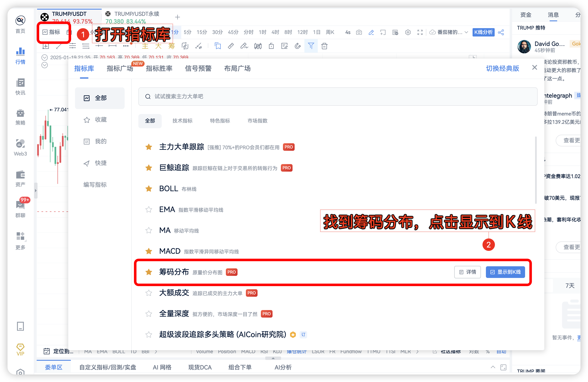Click the share icon next to K线分析

click(x=501, y=32)
